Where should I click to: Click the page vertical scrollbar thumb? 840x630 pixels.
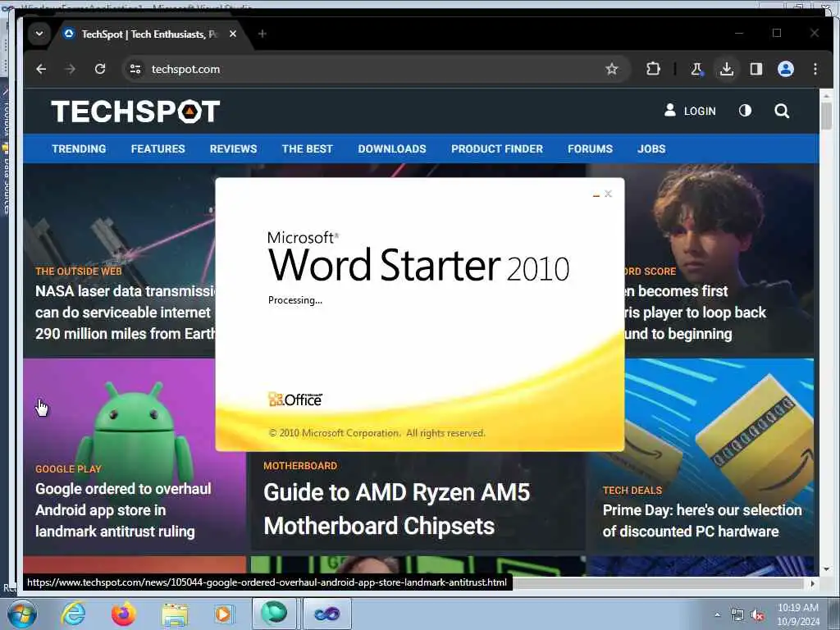(825, 116)
